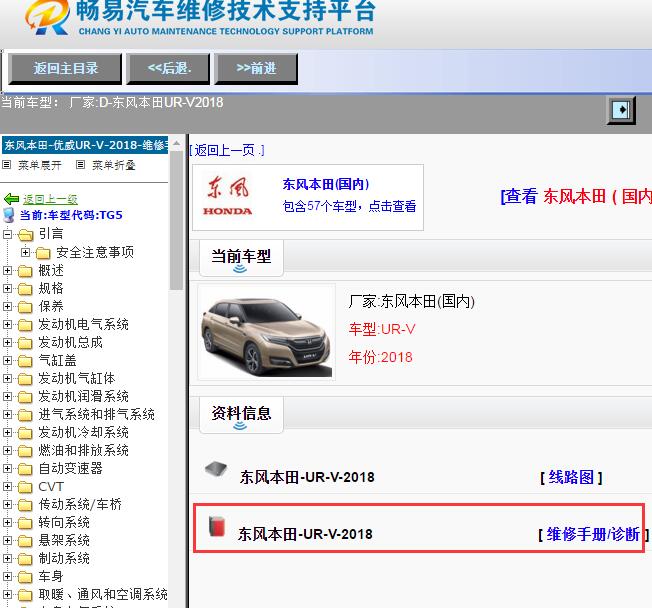Click the 安全注意事项 folder icon
The image size is (652, 608).
click(43, 253)
